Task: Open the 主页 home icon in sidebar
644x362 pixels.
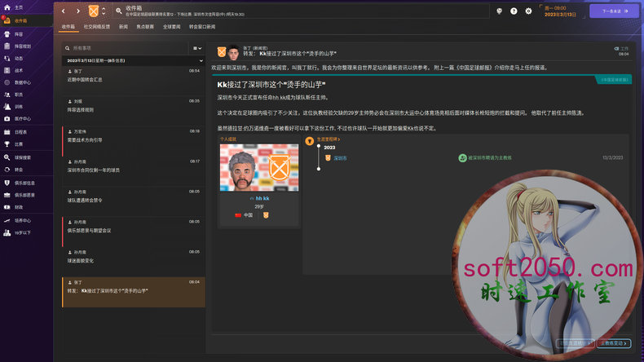Action: (18, 7)
